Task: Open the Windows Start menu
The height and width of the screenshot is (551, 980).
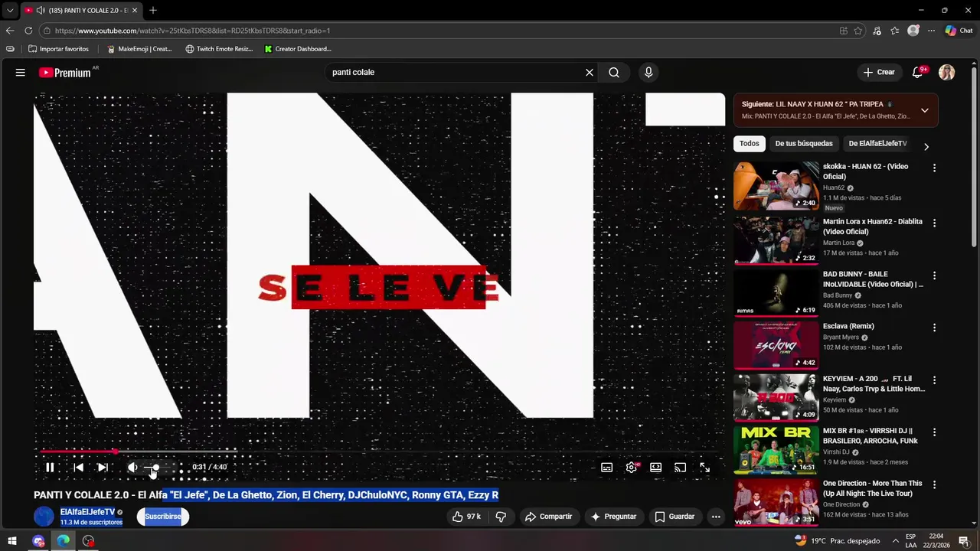Action: 12,541
